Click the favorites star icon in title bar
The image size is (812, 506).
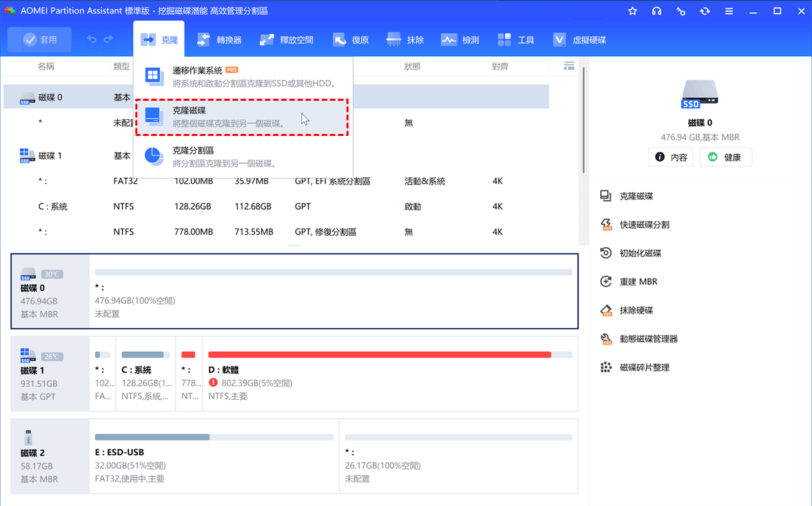click(633, 11)
